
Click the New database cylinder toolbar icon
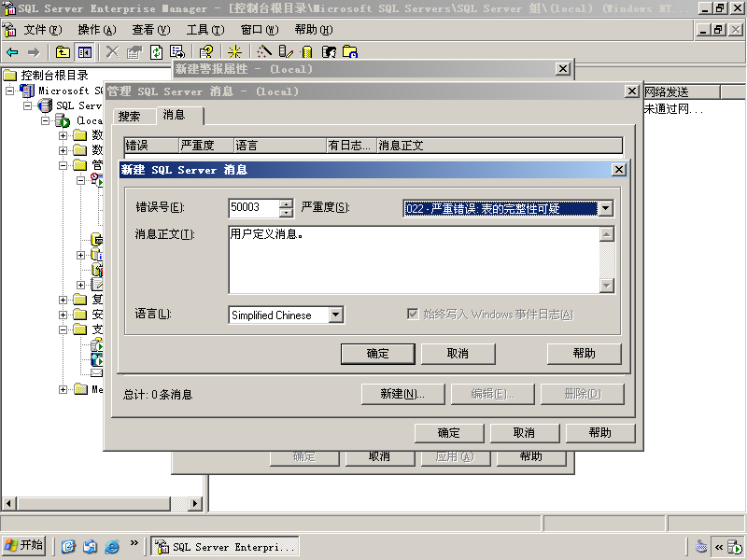tap(307, 52)
